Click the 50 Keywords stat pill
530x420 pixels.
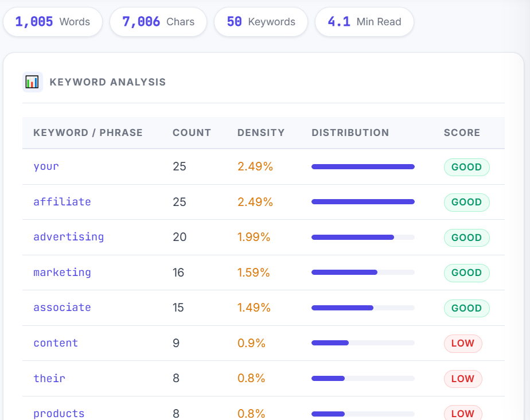tap(261, 22)
